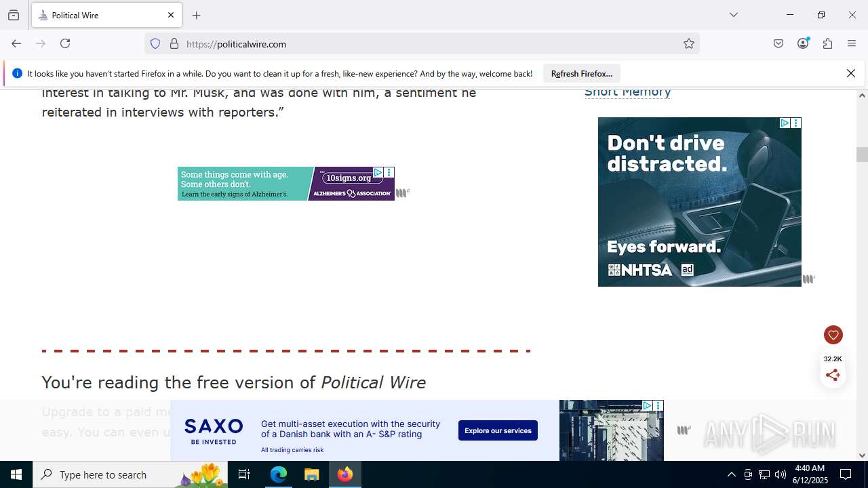Open the Firefox application menu
Screen dimensions: 868x488
click(852, 43)
